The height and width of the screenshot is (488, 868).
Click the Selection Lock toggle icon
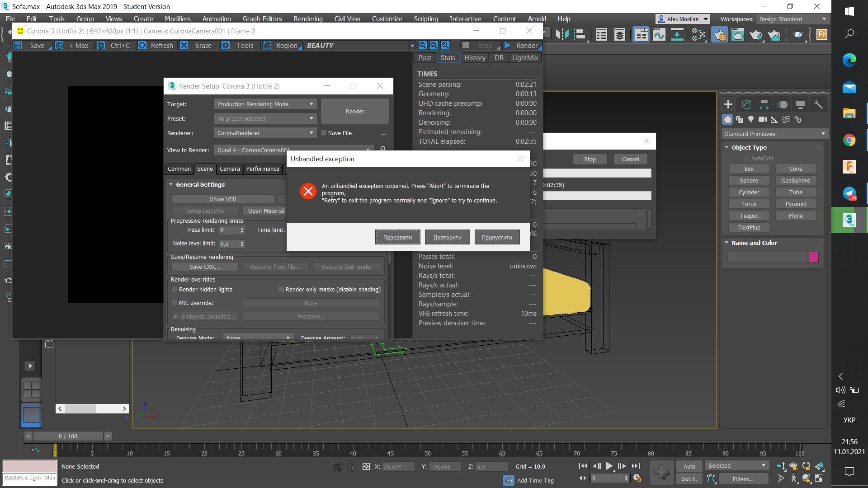pos(351,466)
